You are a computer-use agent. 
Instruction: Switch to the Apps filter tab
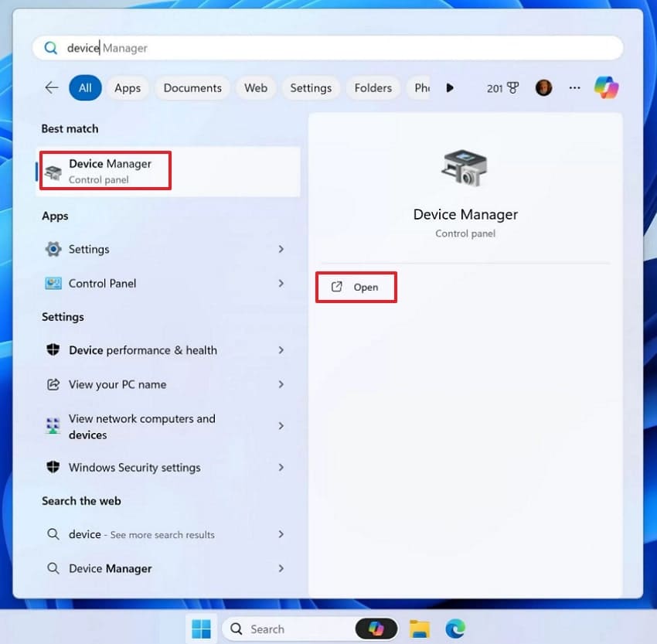pyautogui.click(x=128, y=88)
